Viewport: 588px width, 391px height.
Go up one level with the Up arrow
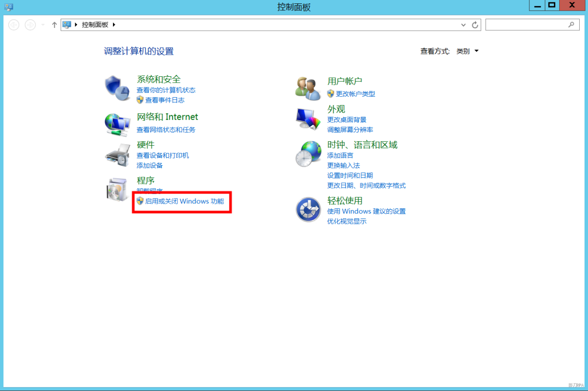tap(54, 24)
